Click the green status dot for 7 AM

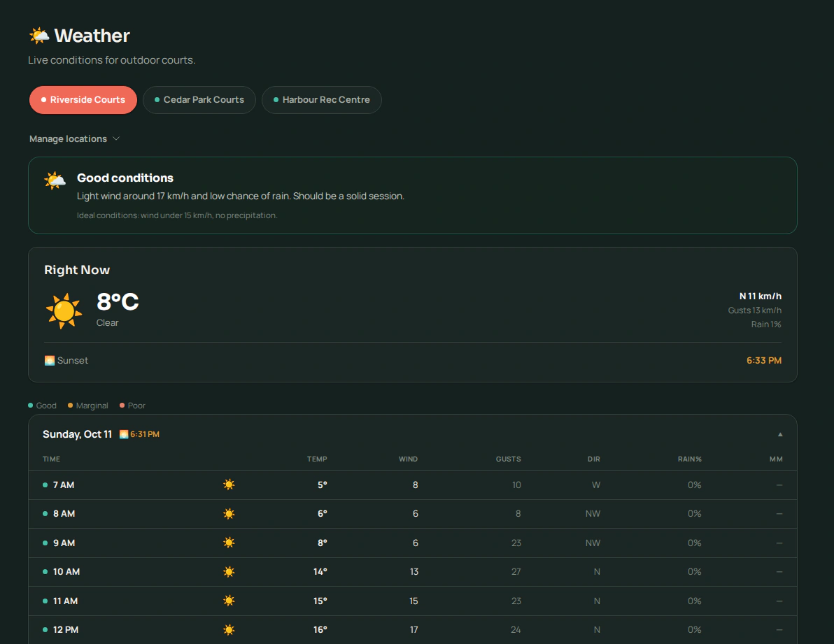point(45,485)
